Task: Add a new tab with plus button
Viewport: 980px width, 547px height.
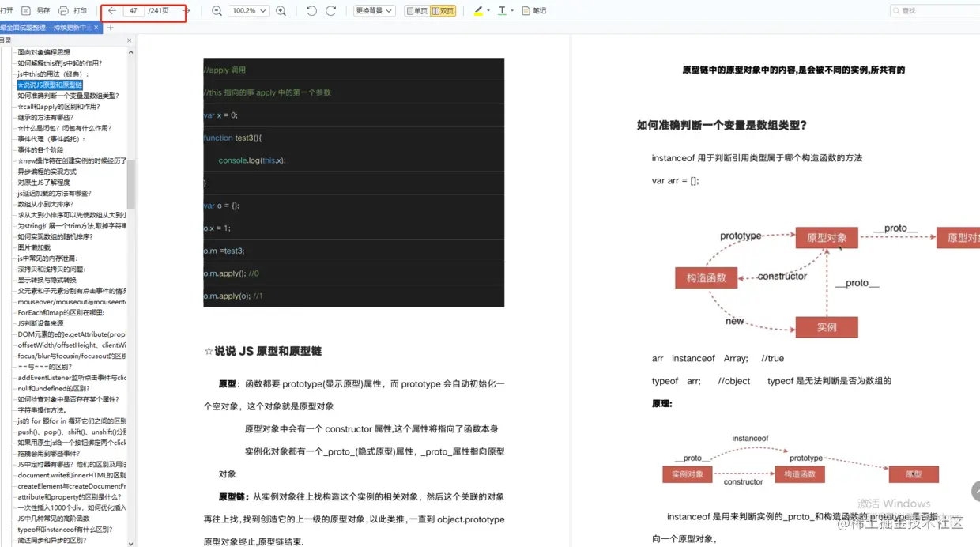Action: coord(110,28)
